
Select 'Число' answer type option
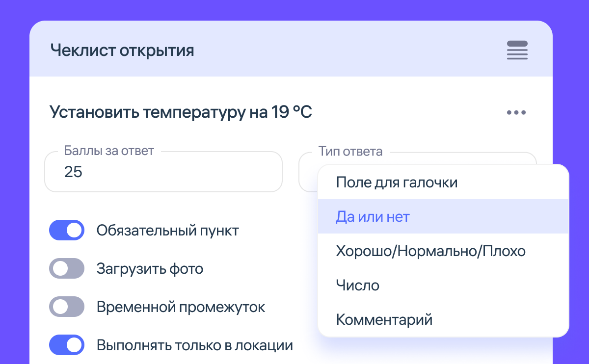357,285
